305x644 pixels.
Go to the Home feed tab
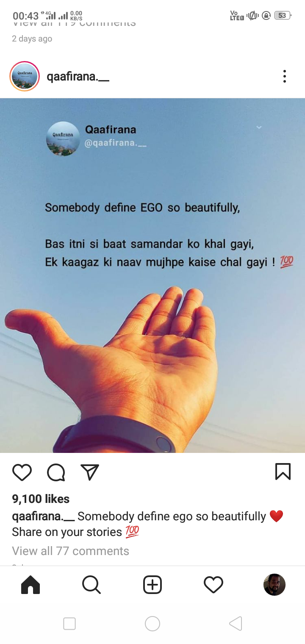pyautogui.click(x=30, y=585)
